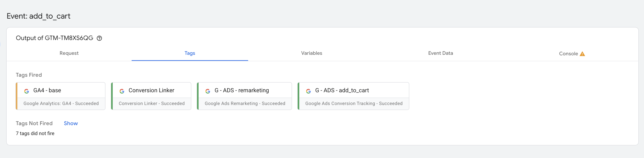Click the help icon next to GTM-TM8XS6QG
The width and height of the screenshot is (644, 158).
(99, 38)
